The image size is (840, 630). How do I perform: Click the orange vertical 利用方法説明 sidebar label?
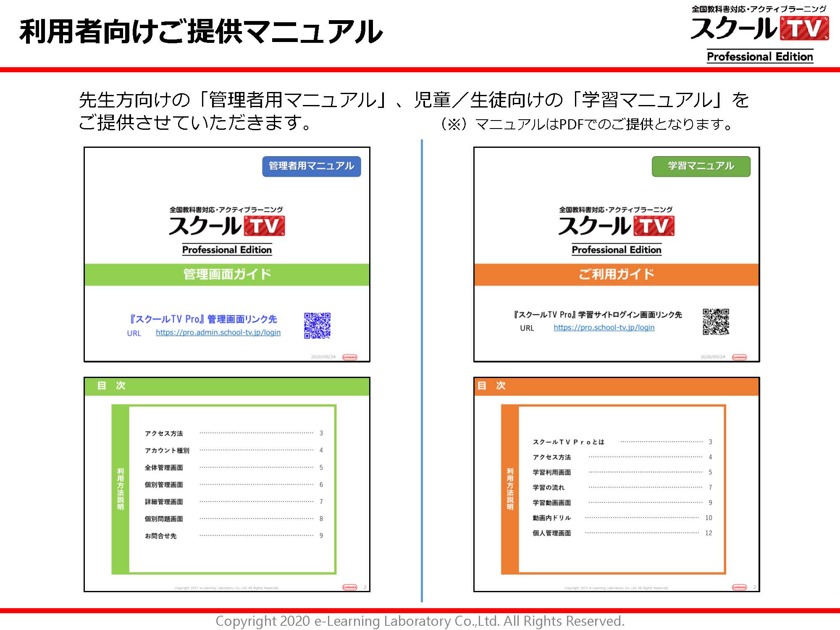point(510,489)
